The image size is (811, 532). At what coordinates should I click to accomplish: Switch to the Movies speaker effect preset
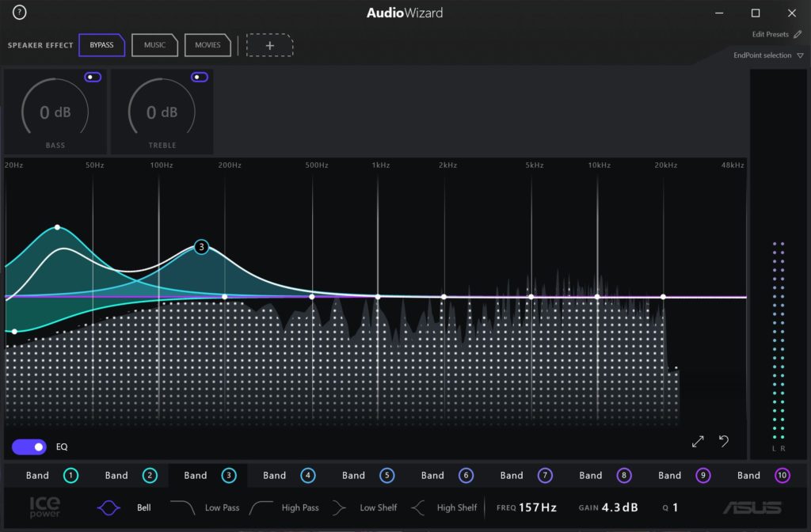[208, 45]
